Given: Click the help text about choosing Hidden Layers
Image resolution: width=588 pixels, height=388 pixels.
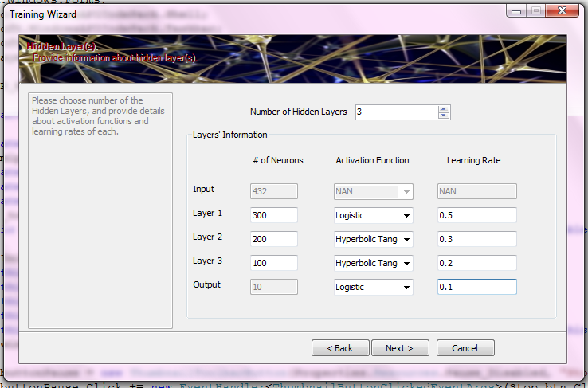Looking at the screenshot, I should [98, 116].
